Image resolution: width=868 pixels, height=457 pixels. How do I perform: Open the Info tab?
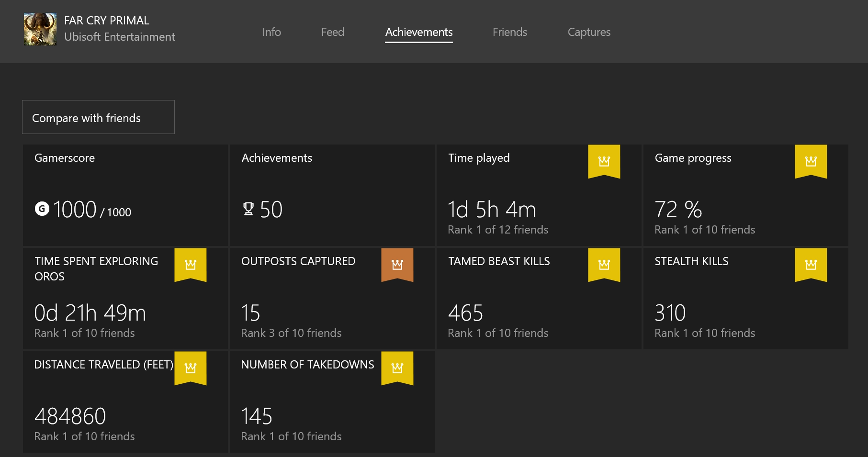click(x=271, y=32)
